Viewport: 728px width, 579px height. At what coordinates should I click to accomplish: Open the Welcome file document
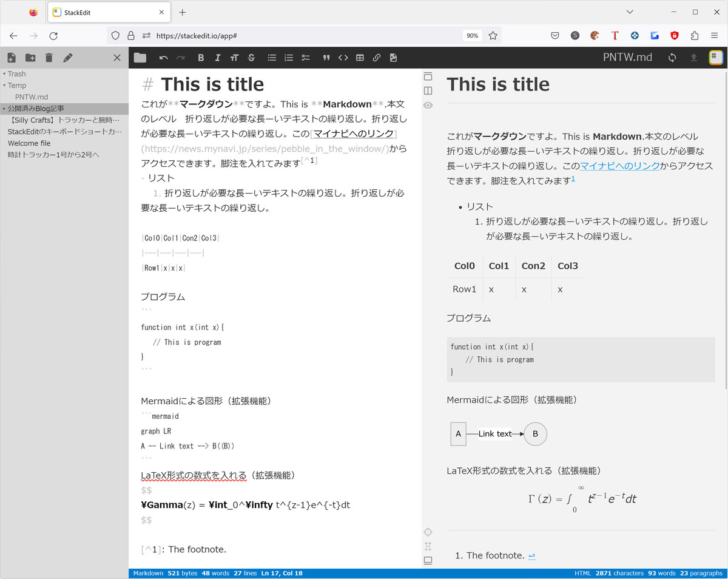[64, 143]
